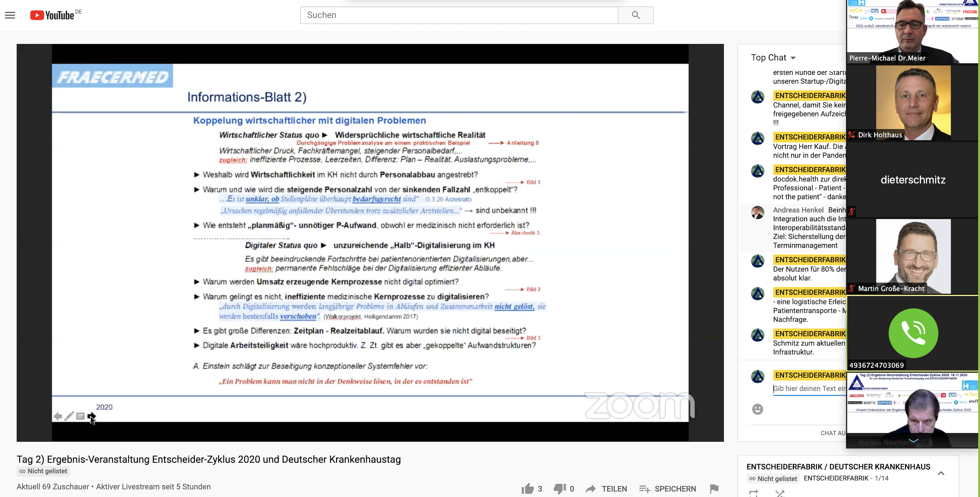This screenshot has width=980, height=497.
Task: Select Pierre-Michael Dr.Meier video tile
Action: coord(913,32)
